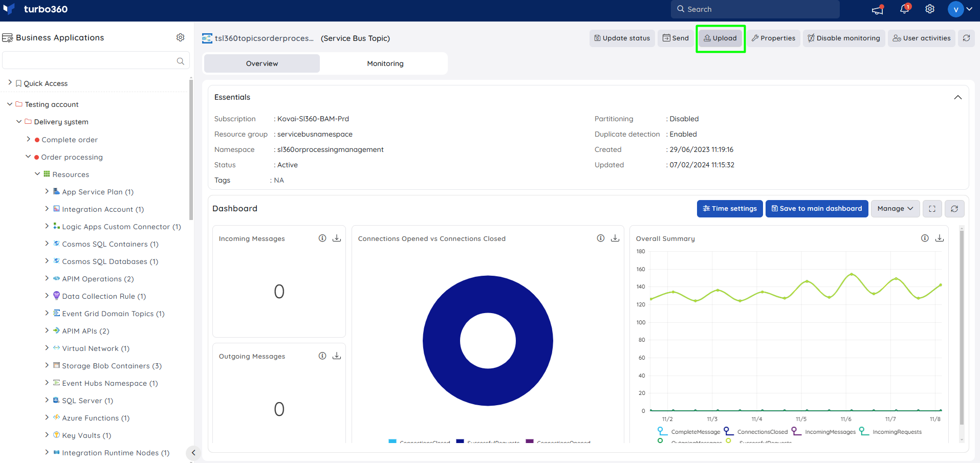Expand Logic Apps Custom Connector (1)
Image resolution: width=980 pixels, height=463 pixels.
point(47,226)
